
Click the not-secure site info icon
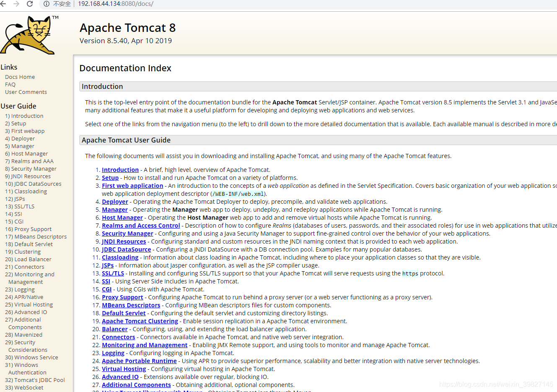tap(47, 4)
